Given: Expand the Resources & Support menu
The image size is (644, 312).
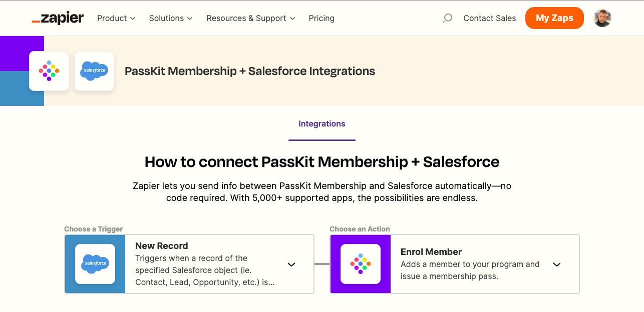Looking at the screenshot, I should coord(251,18).
